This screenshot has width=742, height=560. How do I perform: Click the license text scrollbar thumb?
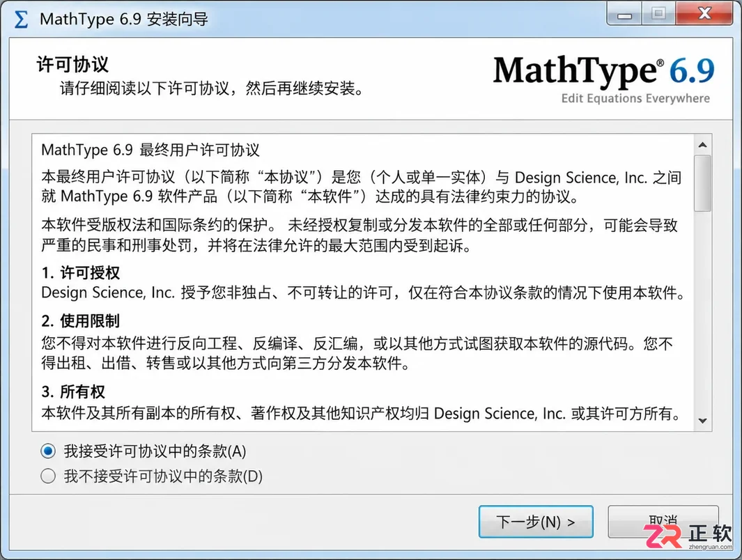[703, 183]
